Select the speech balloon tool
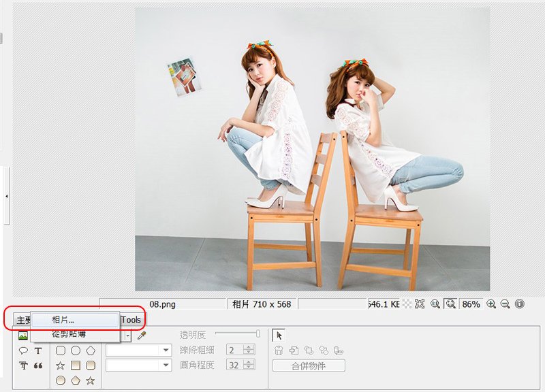This screenshot has height=392, width=545. (23, 350)
